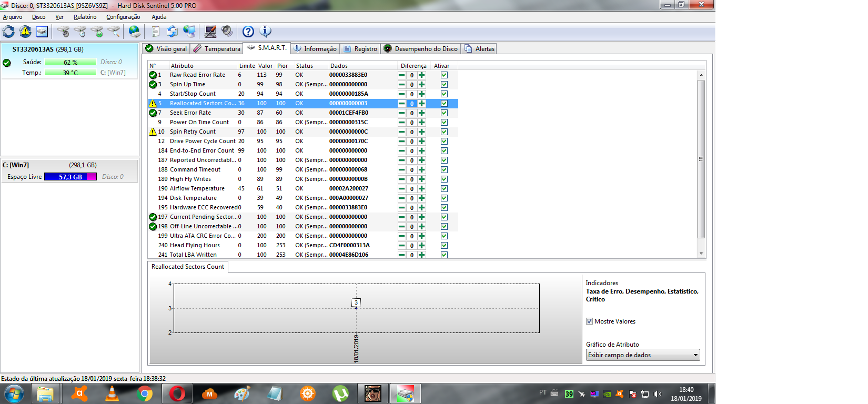Click the Saúde 62 % health bar

[x=70, y=62]
